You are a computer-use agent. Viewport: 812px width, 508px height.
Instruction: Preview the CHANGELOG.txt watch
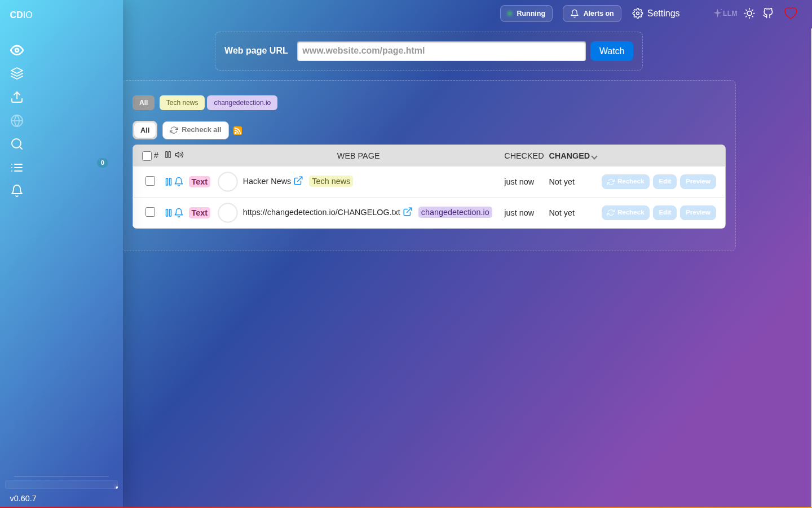pyautogui.click(x=698, y=213)
